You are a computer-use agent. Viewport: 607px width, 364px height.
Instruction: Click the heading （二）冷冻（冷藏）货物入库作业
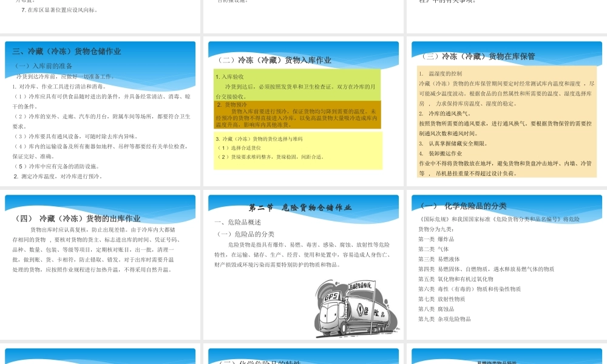(276, 60)
